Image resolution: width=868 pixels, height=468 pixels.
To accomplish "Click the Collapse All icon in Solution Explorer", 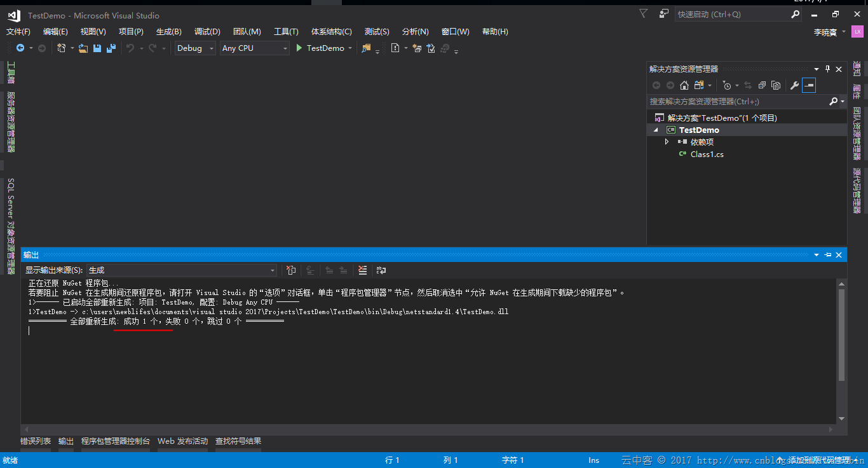I will (x=762, y=85).
